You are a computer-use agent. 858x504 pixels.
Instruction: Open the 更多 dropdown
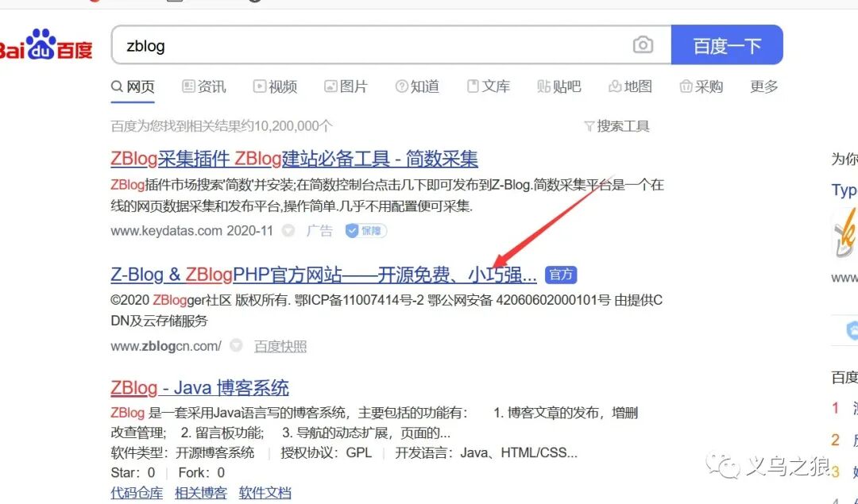[x=763, y=87]
